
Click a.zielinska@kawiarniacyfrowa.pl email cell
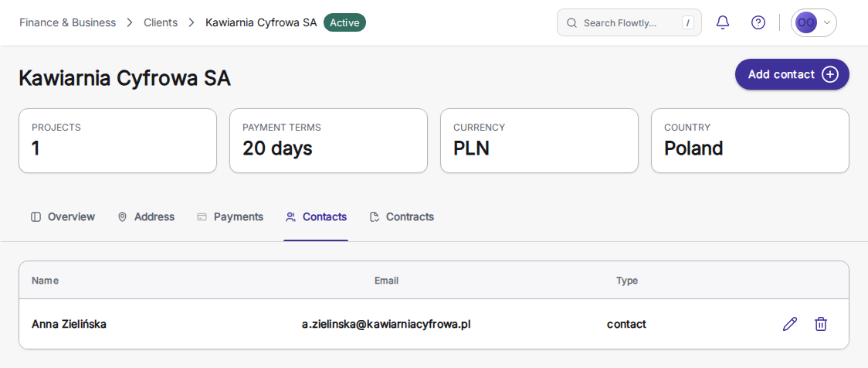point(386,324)
